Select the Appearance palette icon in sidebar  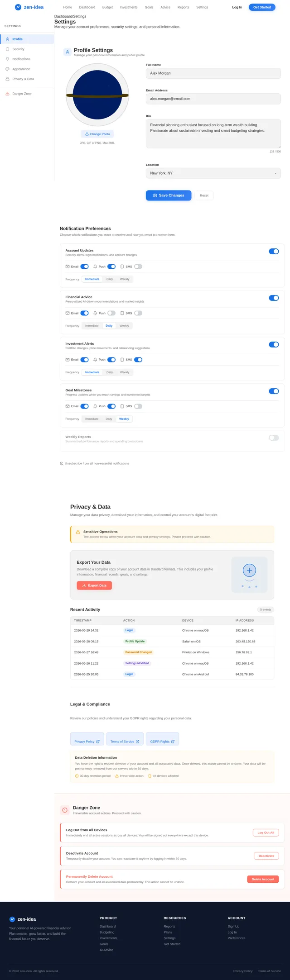[7, 69]
